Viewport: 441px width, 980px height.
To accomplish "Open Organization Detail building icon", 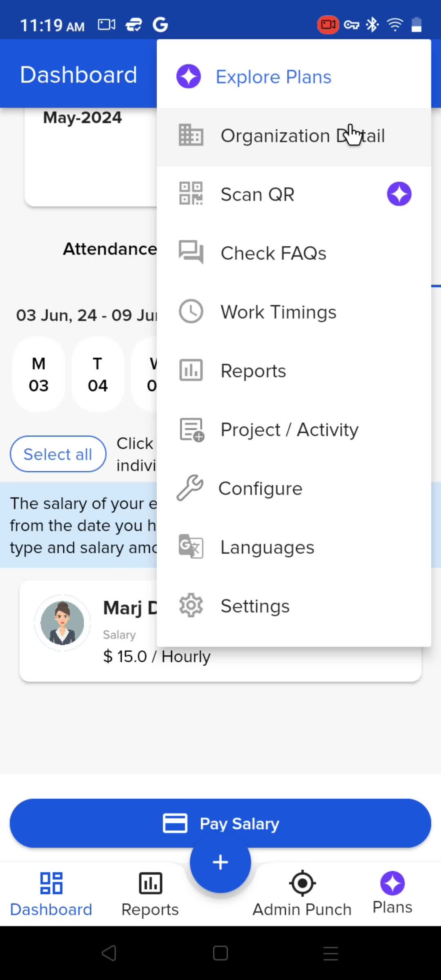I will click(191, 135).
